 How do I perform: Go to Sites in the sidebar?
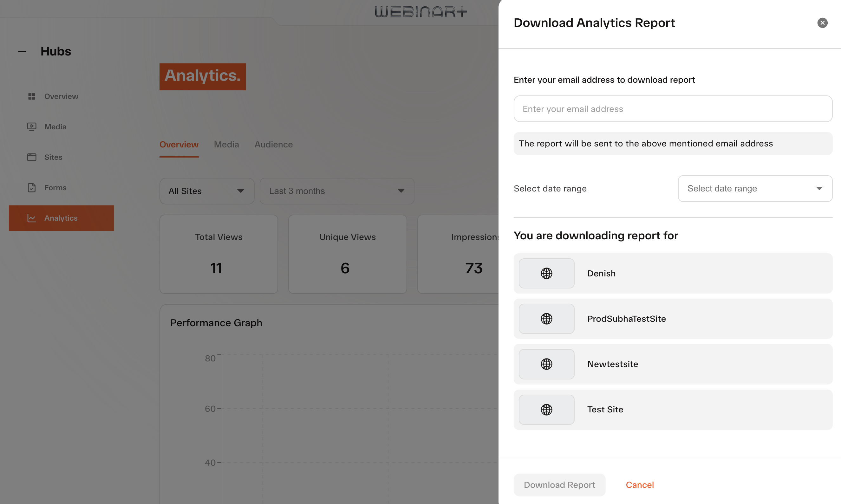pos(61,157)
